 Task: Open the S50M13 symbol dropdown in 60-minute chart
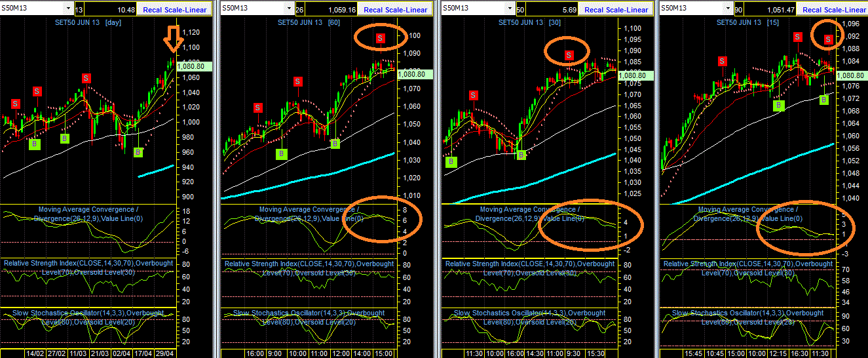click(x=290, y=9)
